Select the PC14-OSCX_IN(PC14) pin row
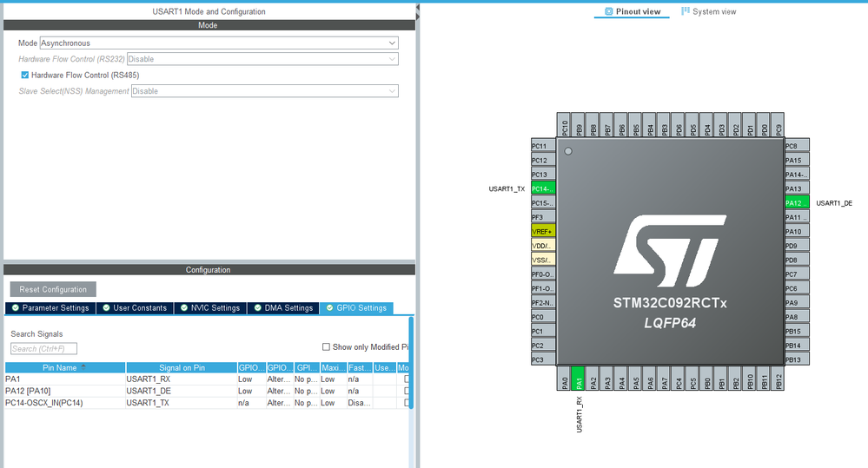 coord(208,403)
